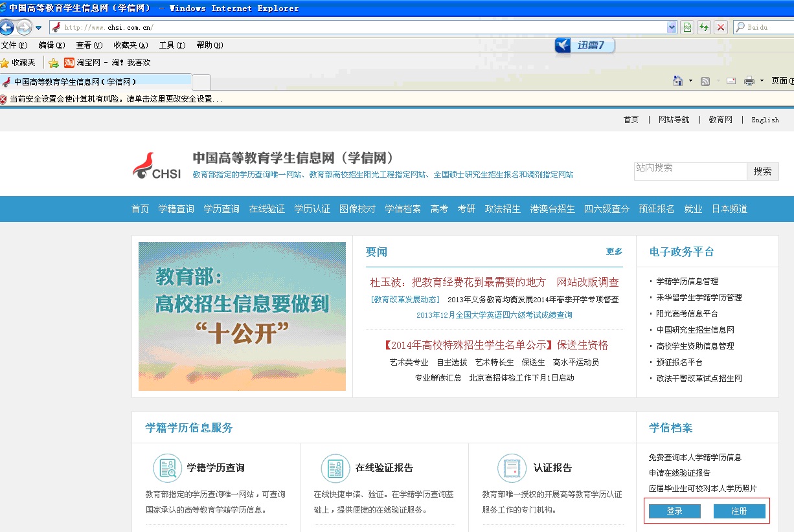Click the browser back arrow button
The height and width of the screenshot is (532, 794).
coord(7,27)
